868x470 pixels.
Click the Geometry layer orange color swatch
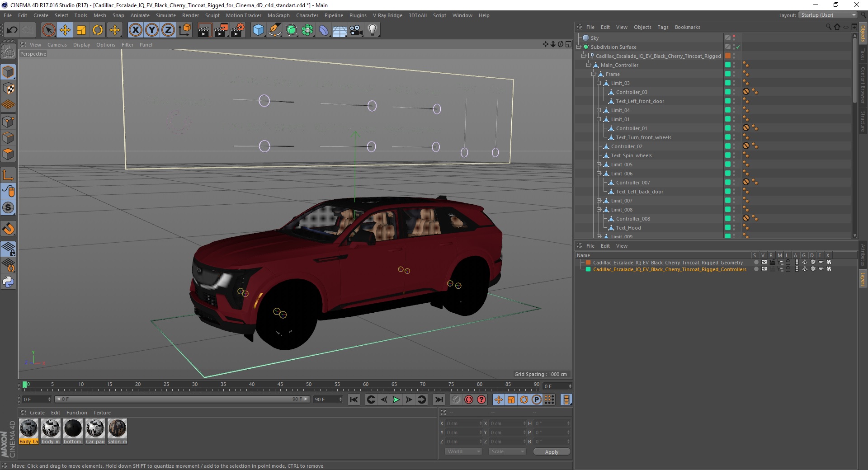pyautogui.click(x=588, y=262)
